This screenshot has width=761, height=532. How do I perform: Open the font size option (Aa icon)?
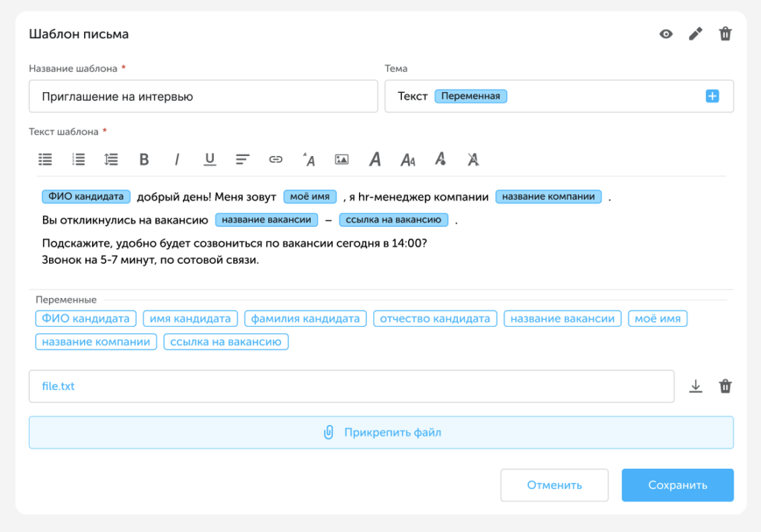(407, 159)
